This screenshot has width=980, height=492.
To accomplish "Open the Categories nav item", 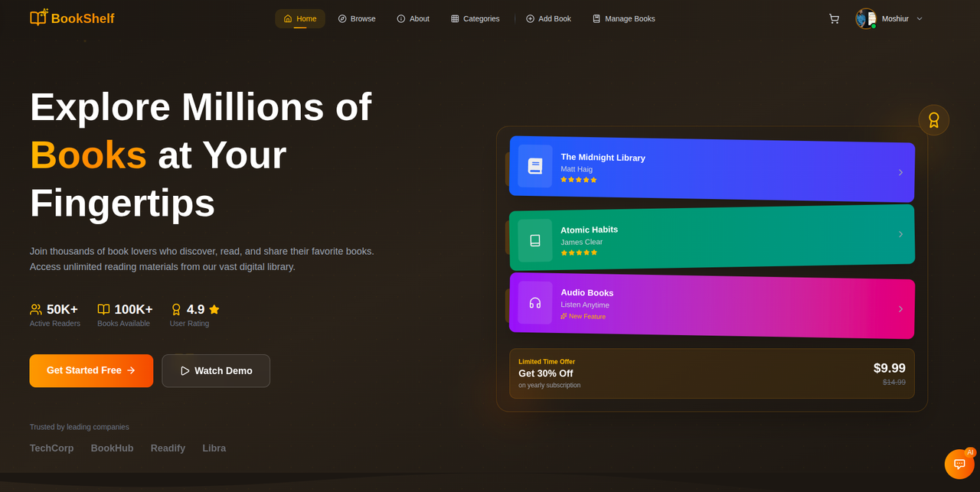I will pos(475,18).
